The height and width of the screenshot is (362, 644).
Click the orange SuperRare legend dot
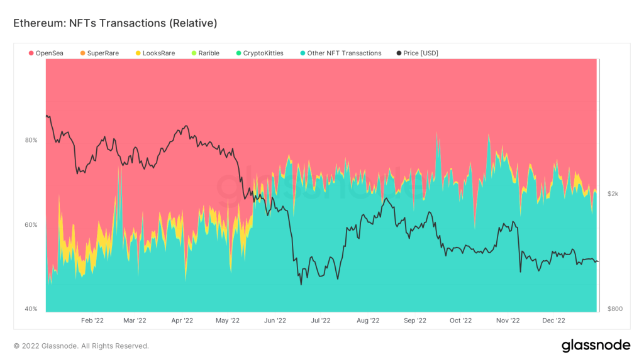pyautogui.click(x=82, y=53)
